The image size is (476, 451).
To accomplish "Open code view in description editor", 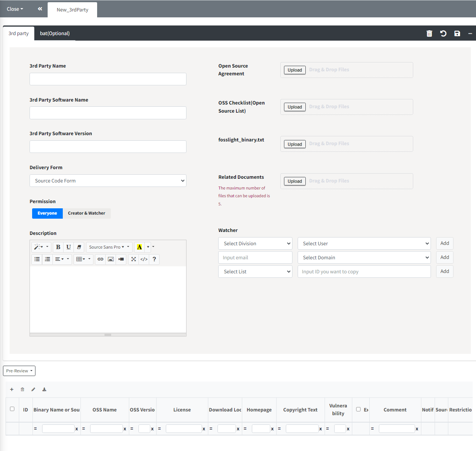I will pyautogui.click(x=144, y=259).
